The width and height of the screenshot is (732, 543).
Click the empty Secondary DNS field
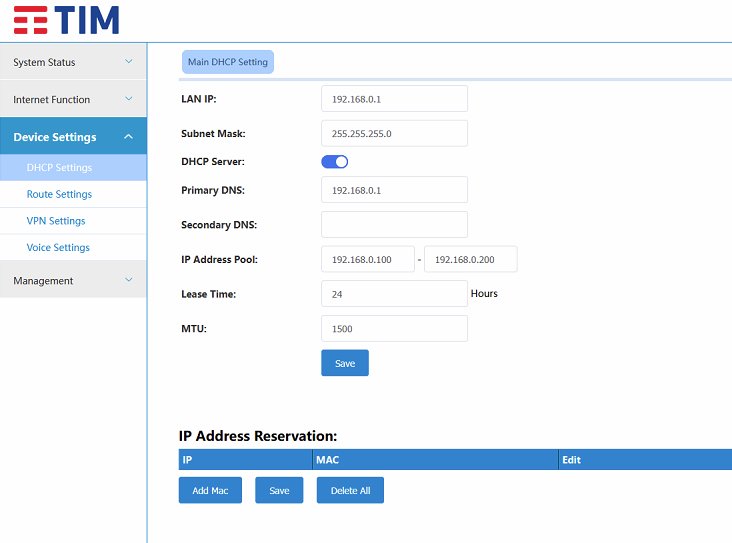[394, 225]
